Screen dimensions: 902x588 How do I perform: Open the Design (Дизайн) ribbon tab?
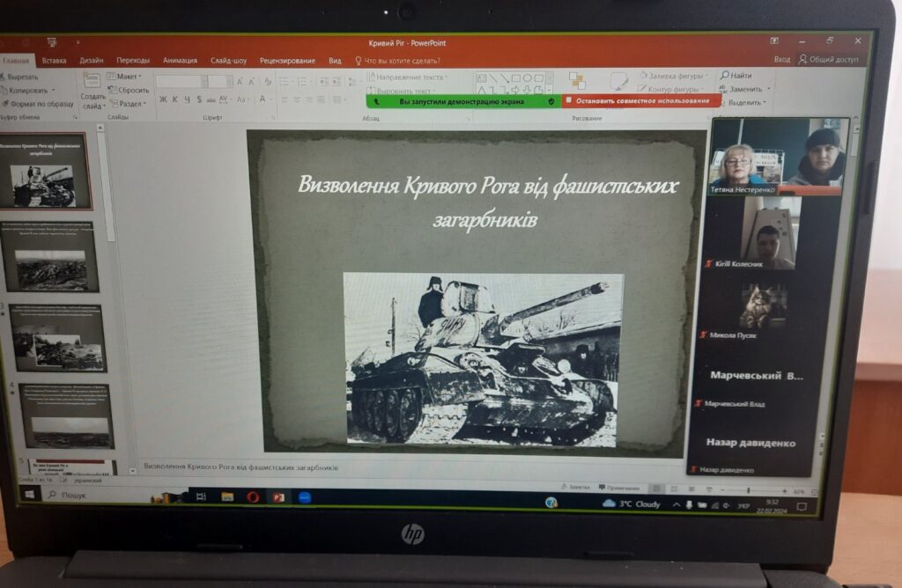tap(92, 61)
